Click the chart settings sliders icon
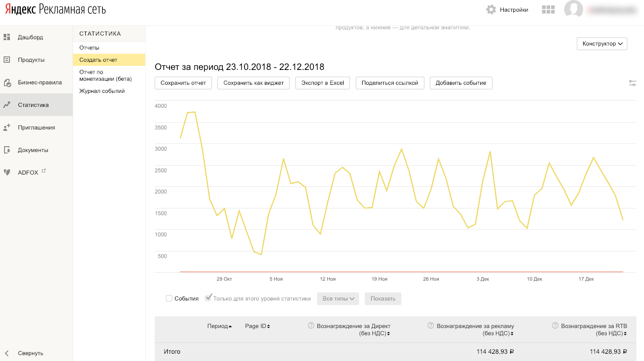This screenshot has height=361, width=644. coord(633,83)
